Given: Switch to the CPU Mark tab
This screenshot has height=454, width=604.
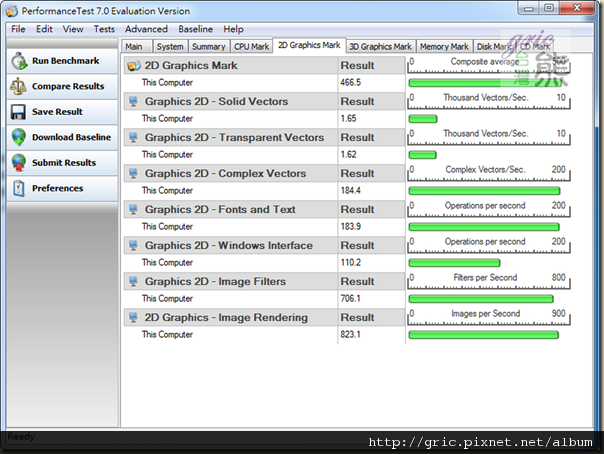Looking at the screenshot, I should (x=252, y=47).
